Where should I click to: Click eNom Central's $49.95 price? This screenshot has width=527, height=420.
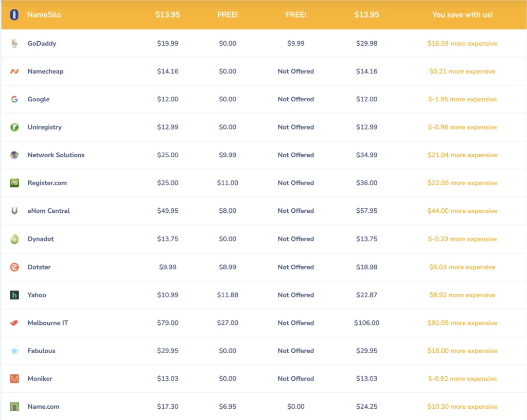[x=168, y=211]
